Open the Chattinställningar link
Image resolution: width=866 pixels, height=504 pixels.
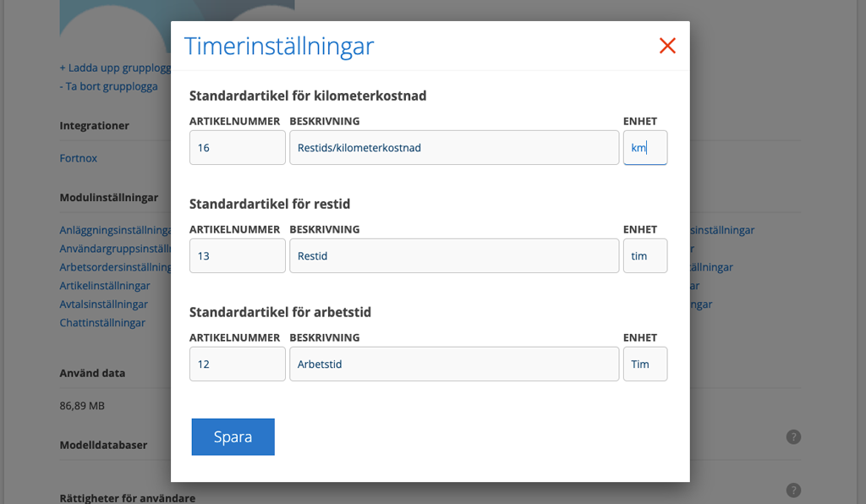click(102, 323)
